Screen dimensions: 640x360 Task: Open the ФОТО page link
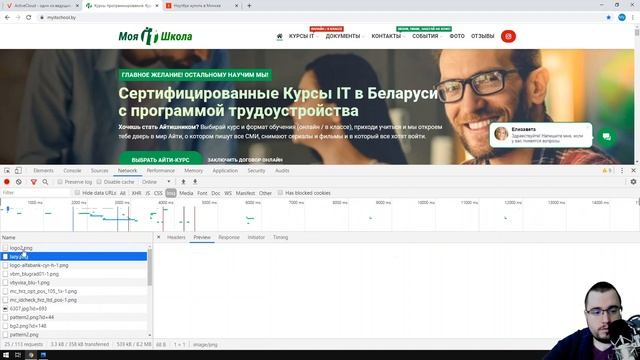click(x=457, y=36)
